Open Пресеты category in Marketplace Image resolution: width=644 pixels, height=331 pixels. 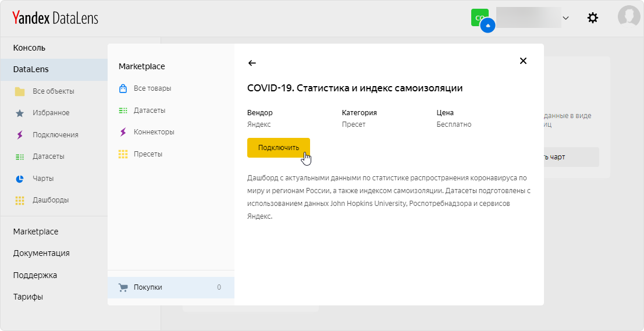148,154
